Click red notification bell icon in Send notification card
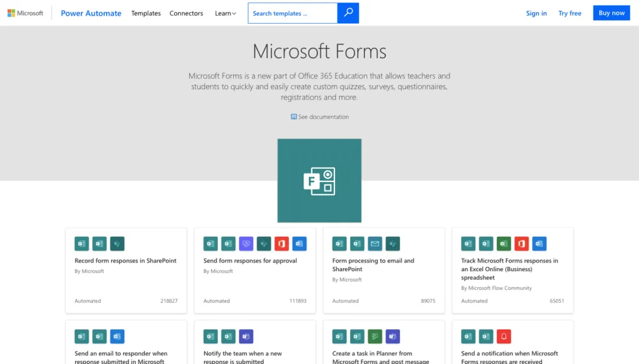 click(504, 337)
